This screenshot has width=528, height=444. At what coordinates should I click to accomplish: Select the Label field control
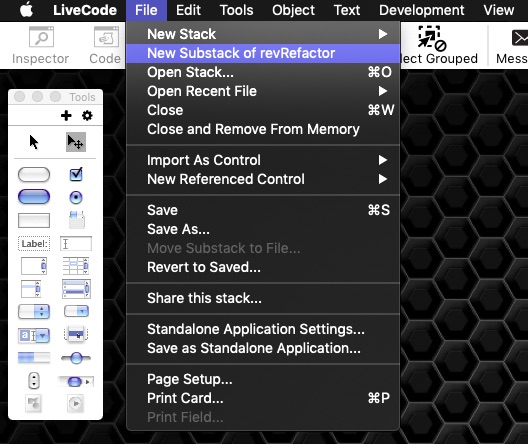[34, 244]
